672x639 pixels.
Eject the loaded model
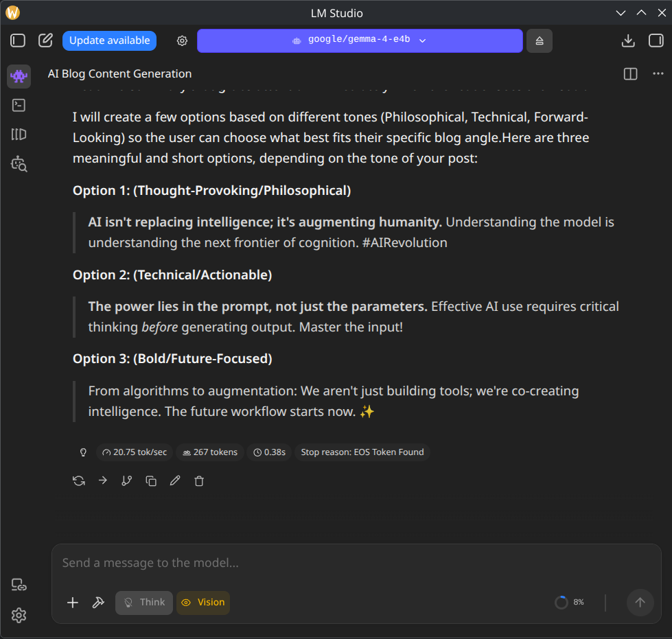tap(539, 40)
